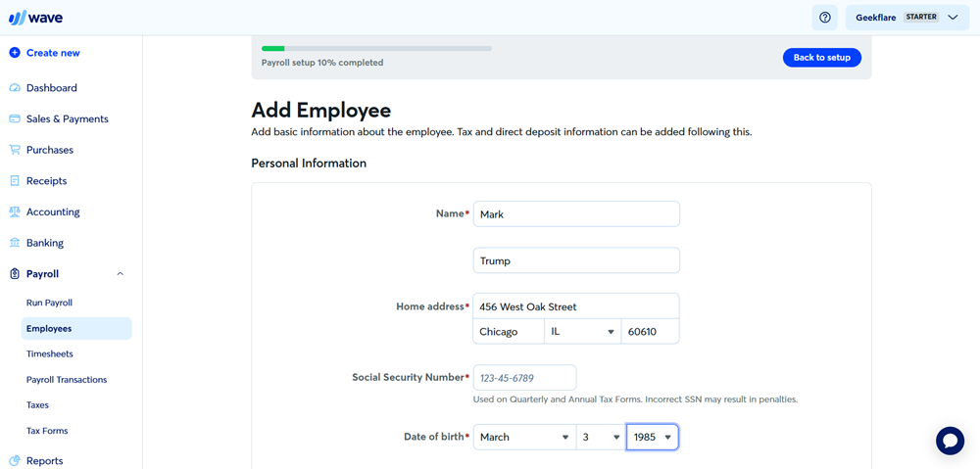Click the Payroll icon in sidebar
The width and height of the screenshot is (980, 469).
click(x=15, y=274)
